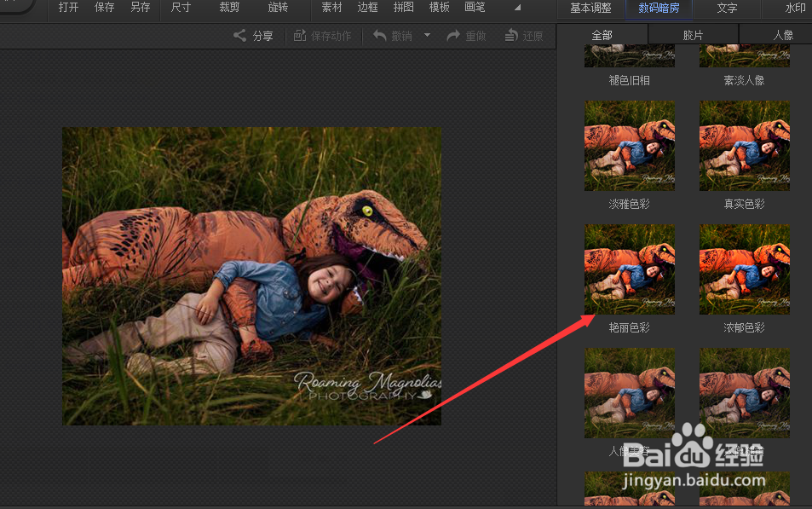
Task: Select the 全部 filter category tab
Action: tap(602, 35)
